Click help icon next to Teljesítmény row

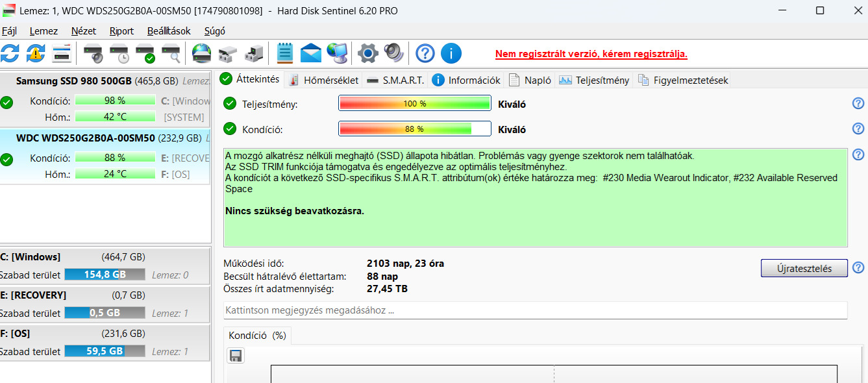coord(858,104)
